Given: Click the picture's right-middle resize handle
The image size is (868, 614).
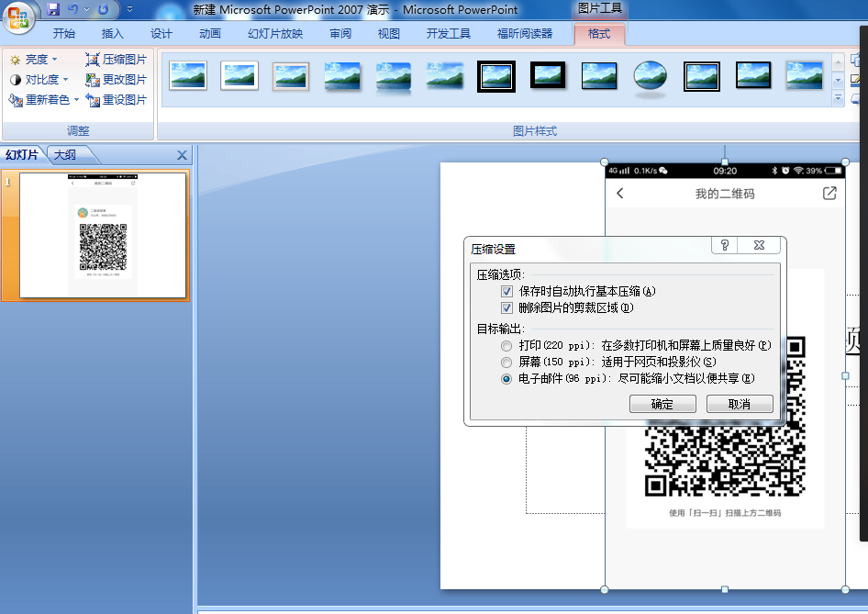Looking at the screenshot, I should pos(845,376).
